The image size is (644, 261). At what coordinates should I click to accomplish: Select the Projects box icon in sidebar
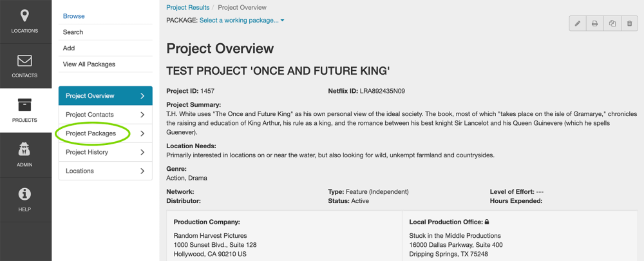tap(24, 105)
